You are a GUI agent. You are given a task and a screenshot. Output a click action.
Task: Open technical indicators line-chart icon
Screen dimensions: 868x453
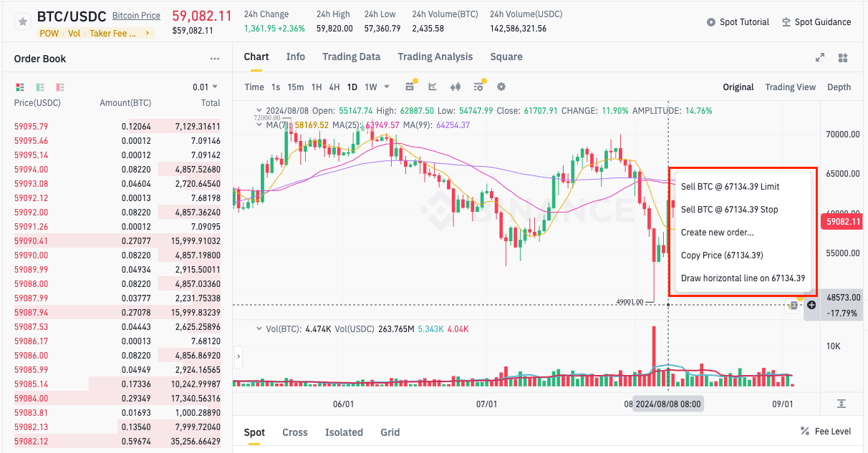pyautogui.click(x=433, y=87)
